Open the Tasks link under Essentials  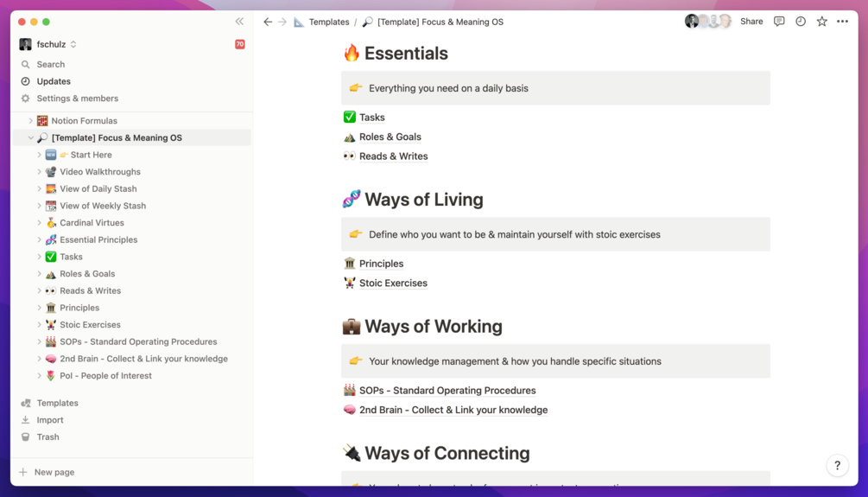[x=372, y=118]
